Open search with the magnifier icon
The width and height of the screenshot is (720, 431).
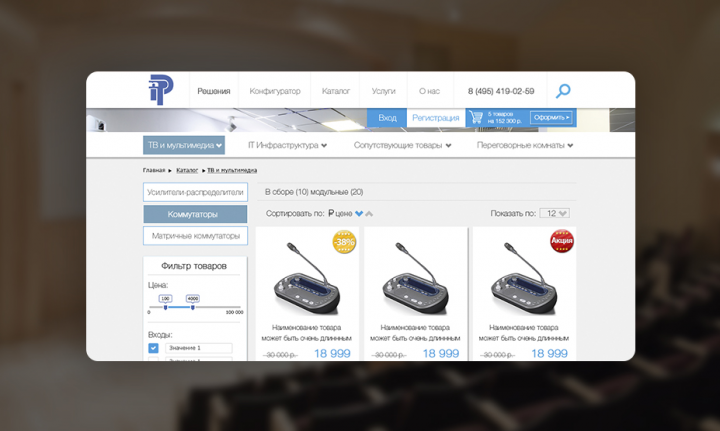coord(563,91)
